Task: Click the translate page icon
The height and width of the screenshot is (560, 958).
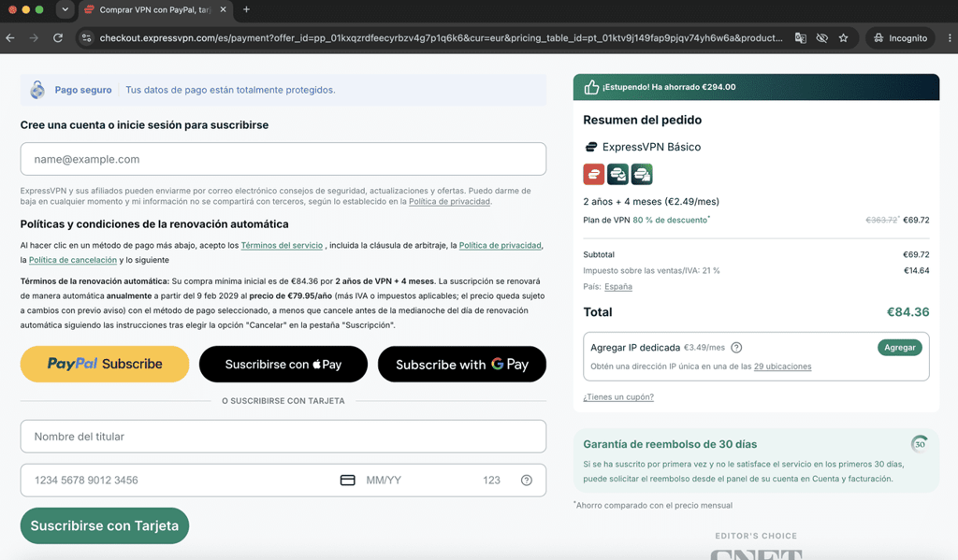Action: pos(801,37)
